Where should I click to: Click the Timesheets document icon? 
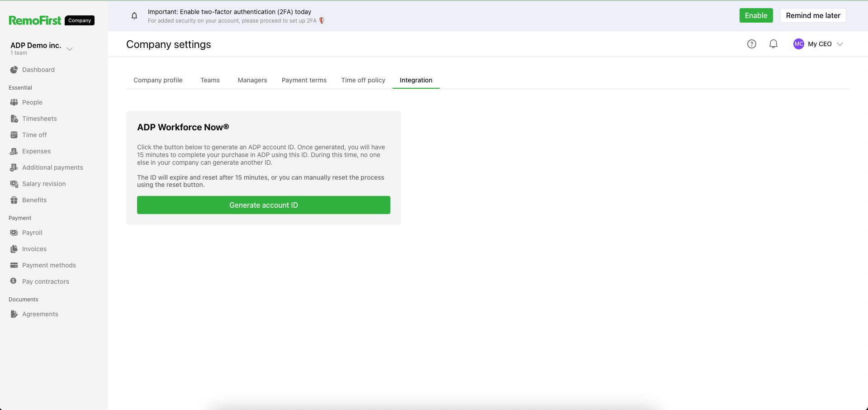pos(14,119)
